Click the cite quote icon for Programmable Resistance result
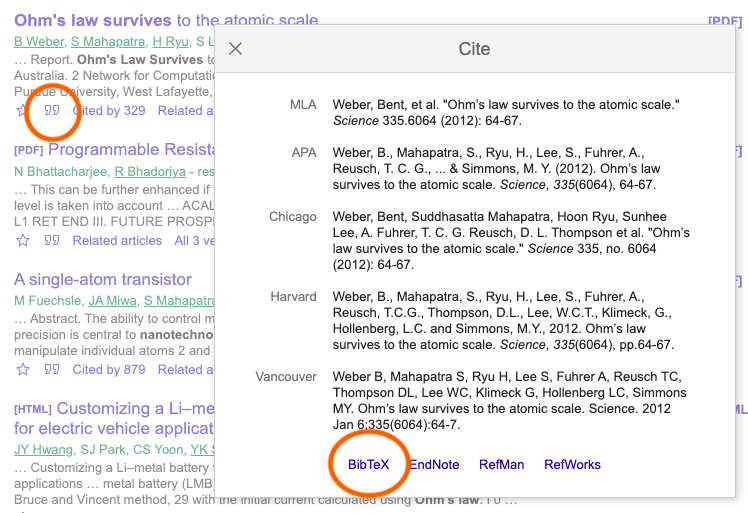 [52, 240]
